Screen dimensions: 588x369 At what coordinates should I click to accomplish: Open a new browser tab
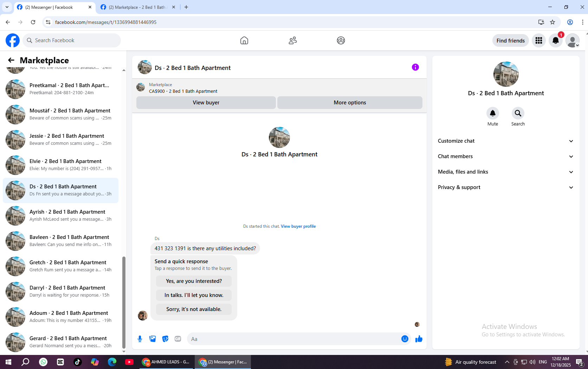coord(186,7)
